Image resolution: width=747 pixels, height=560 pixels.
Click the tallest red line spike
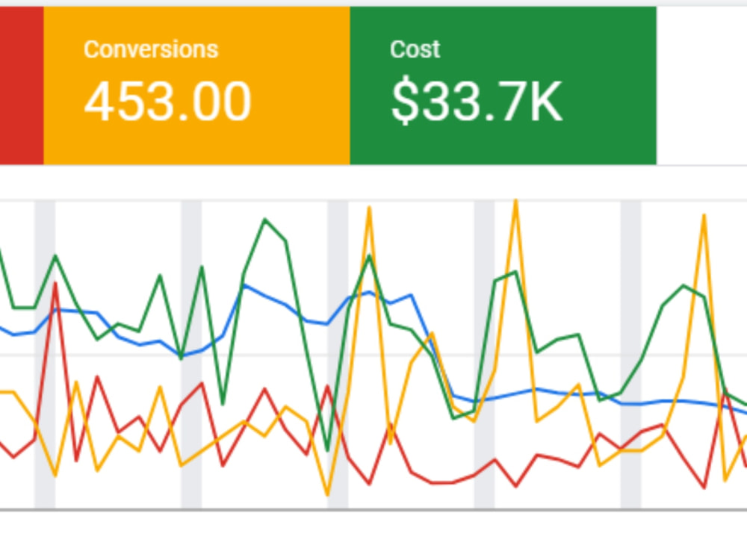pyautogui.click(x=56, y=284)
